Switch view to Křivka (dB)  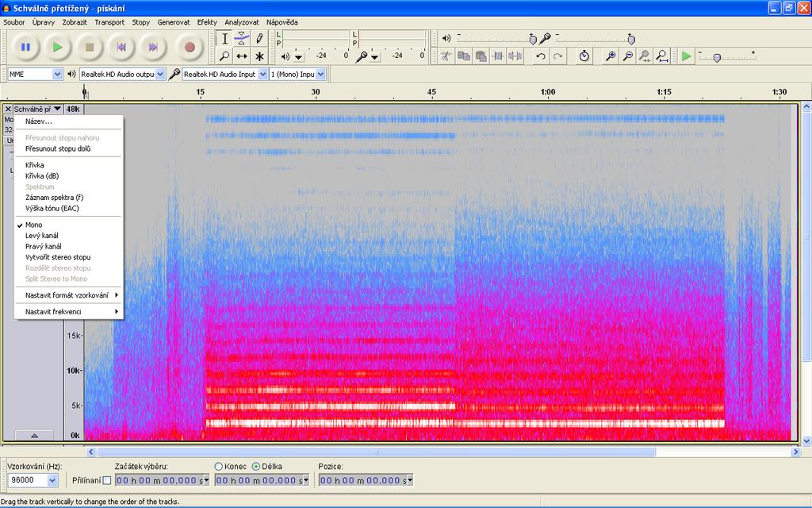(x=69, y=175)
